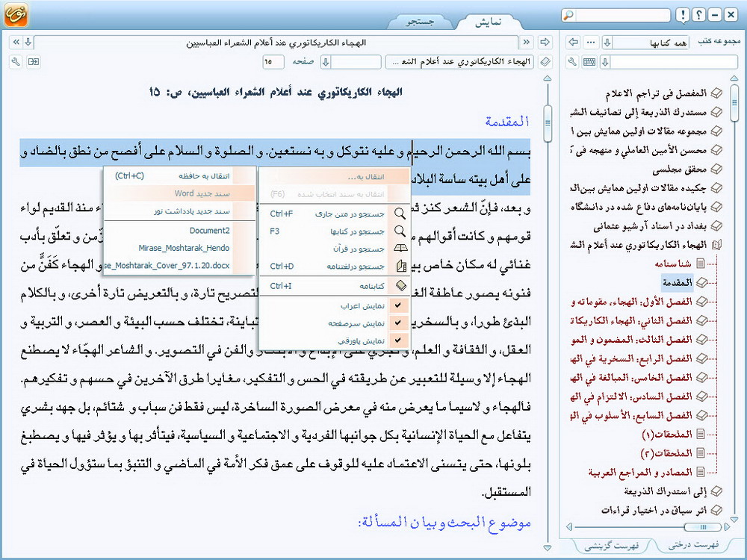Screen dimensions: 747x560
Task: Click the heading موضوع البحث وبيان المسألة
Action: coord(444,523)
